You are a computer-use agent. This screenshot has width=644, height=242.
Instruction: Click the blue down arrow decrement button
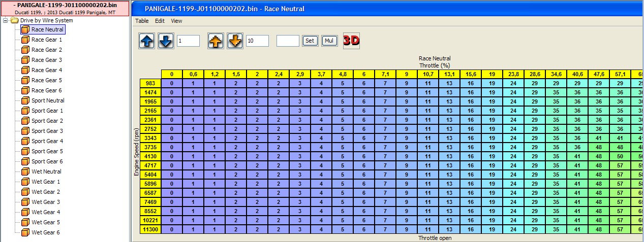[x=166, y=41]
